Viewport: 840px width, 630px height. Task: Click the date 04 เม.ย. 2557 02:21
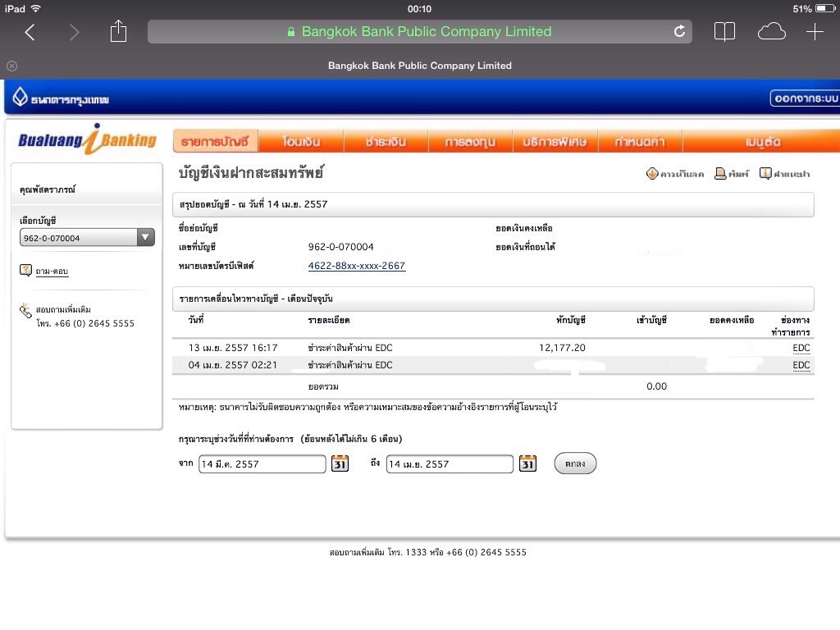(x=232, y=365)
